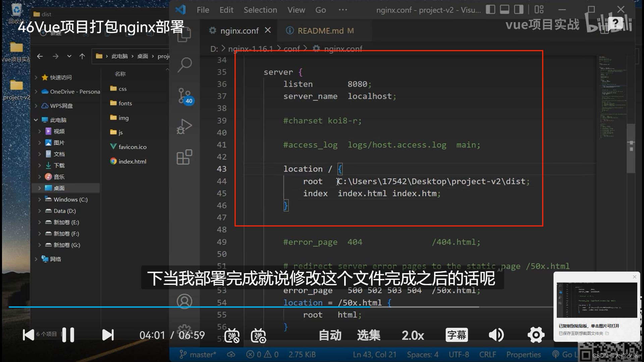Open the Go menu

click(x=321, y=10)
